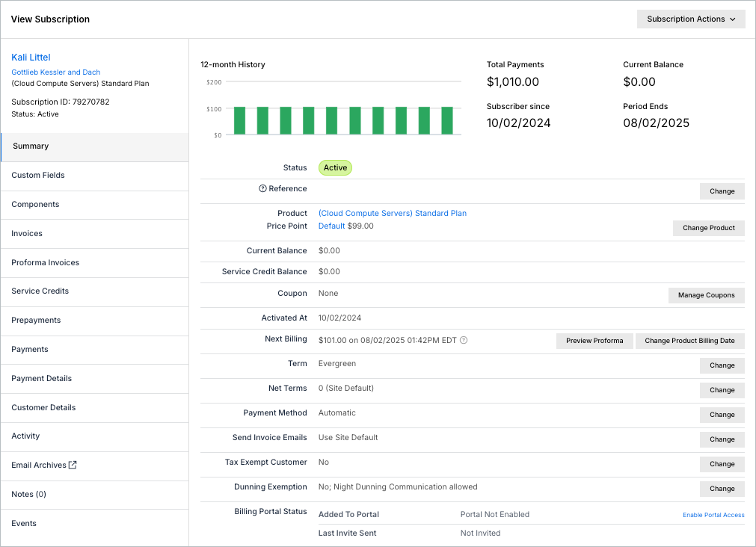Open the (Cloud Compute Servers) Standard Plan product link

393,213
